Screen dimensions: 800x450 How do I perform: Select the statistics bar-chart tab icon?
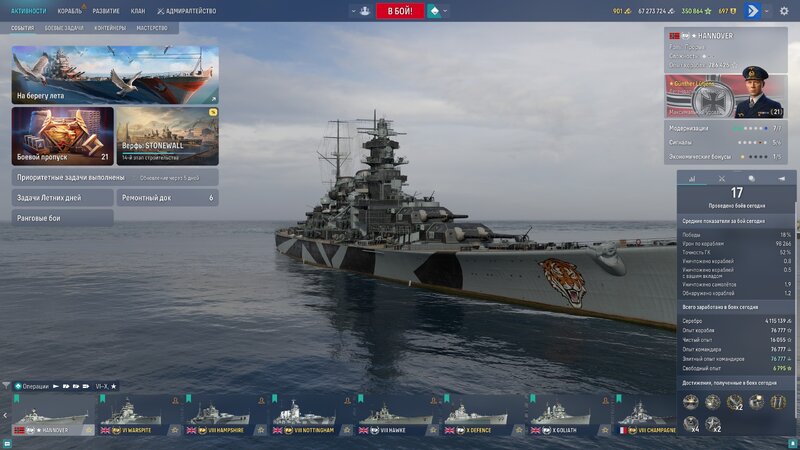(x=692, y=179)
